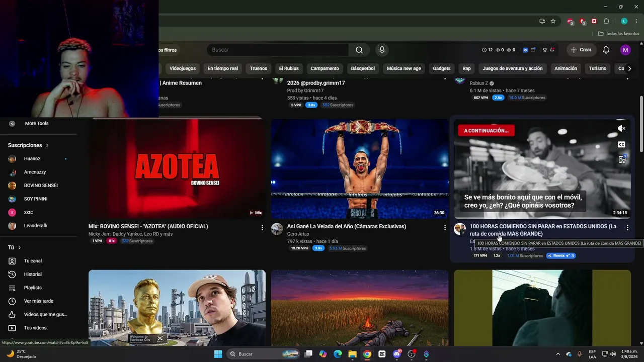The height and width of the screenshot is (362, 644).
Task: Toggle the taskbar microphone tray icon
Action: (x=580, y=354)
